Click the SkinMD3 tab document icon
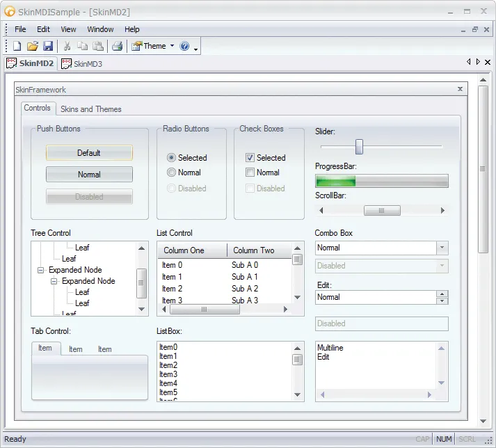 (66, 63)
